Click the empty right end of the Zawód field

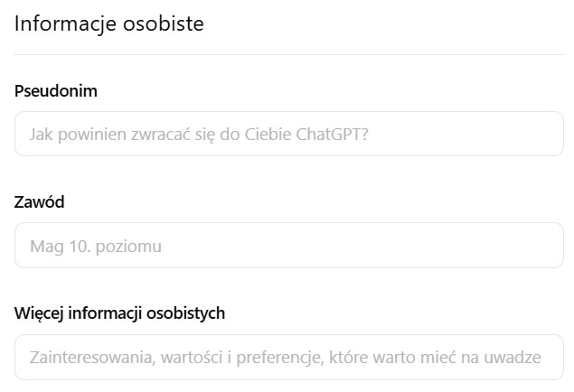[x=506, y=245]
